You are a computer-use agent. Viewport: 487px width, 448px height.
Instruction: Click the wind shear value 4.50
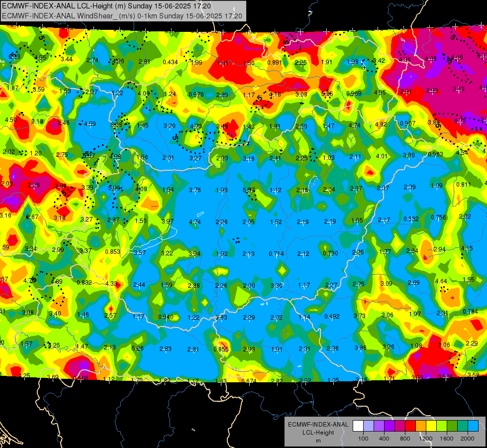pos(11,119)
